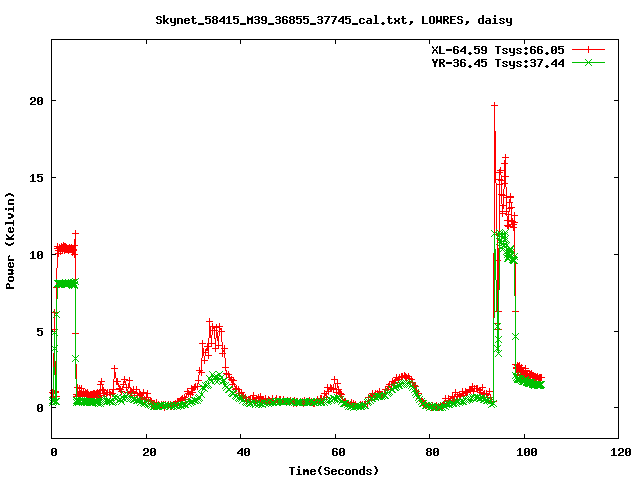Click the red legend line sample
640x480 pixels.
588,50
